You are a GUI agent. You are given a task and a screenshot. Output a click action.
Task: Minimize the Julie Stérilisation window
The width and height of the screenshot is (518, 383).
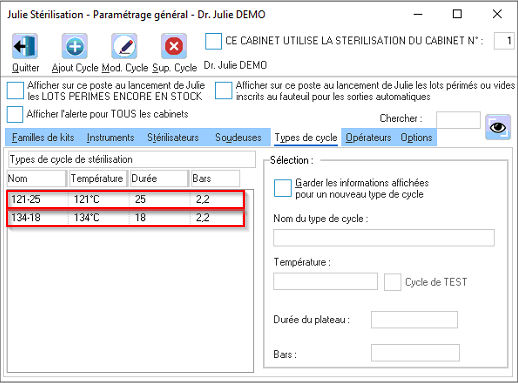tap(418, 14)
